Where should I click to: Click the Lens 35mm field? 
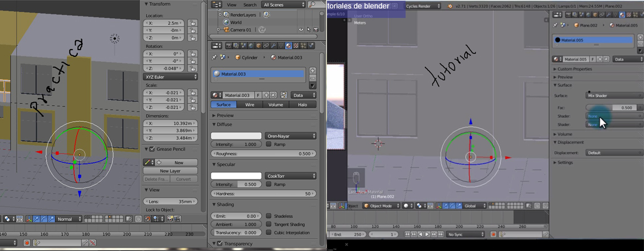(170, 202)
